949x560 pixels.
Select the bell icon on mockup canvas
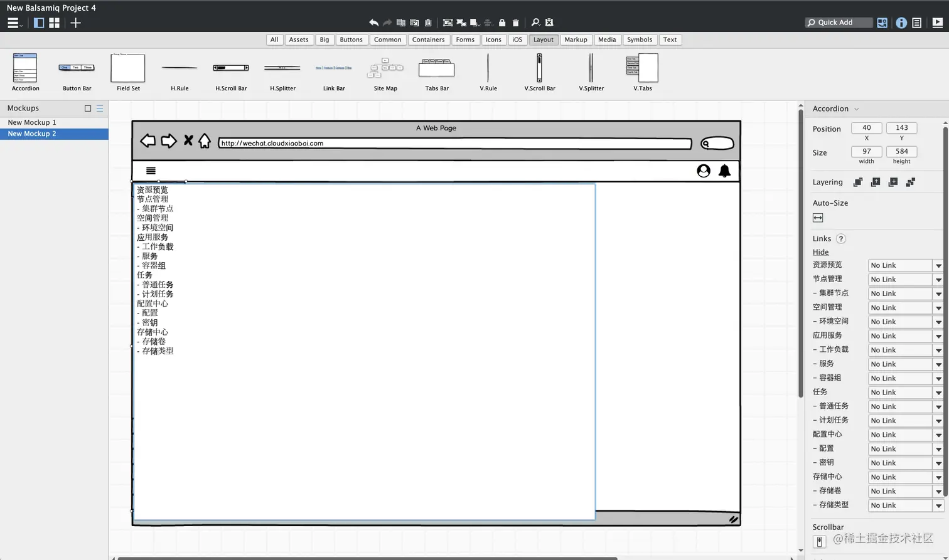tap(724, 171)
